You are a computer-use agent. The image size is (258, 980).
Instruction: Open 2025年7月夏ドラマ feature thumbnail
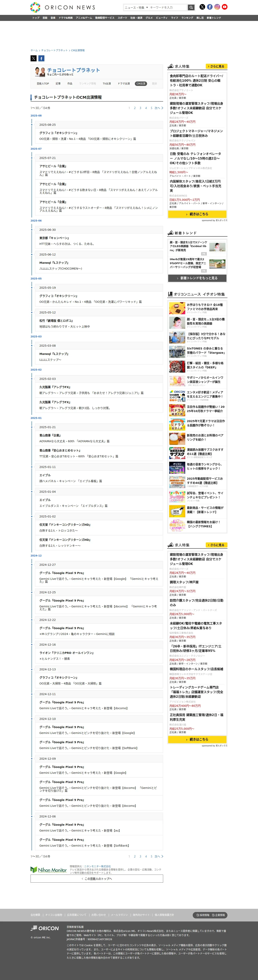click(x=177, y=425)
